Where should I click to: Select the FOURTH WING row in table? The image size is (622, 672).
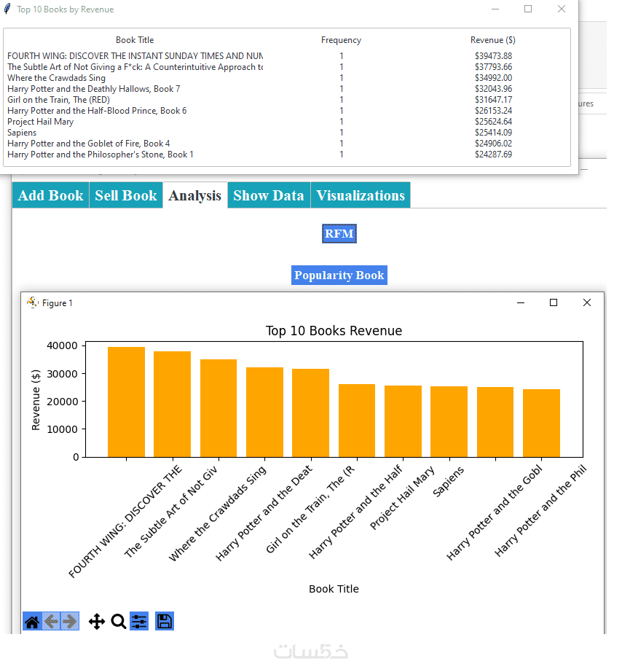(x=286, y=55)
